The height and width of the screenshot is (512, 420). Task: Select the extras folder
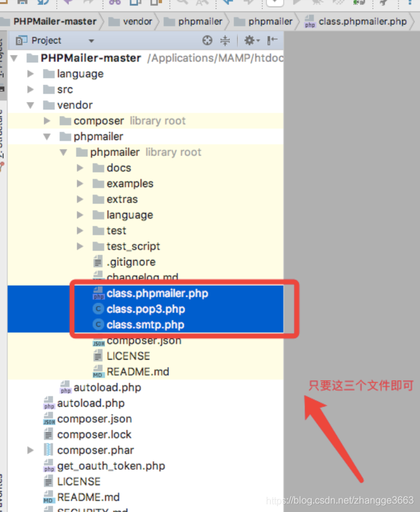115,199
